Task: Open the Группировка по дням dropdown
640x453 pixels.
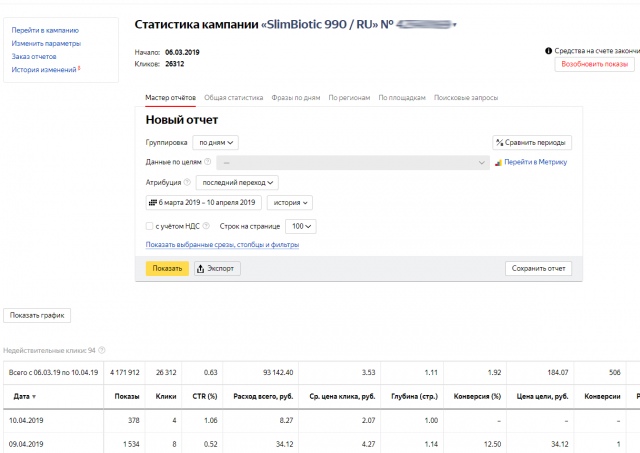Action: (x=216, y=142)
